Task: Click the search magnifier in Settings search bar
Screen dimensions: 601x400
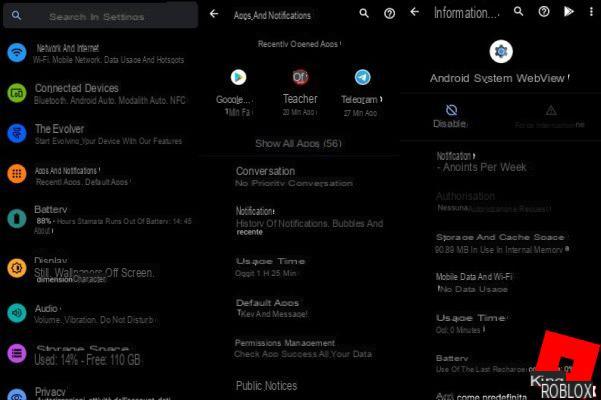Action: click(16, 15)
